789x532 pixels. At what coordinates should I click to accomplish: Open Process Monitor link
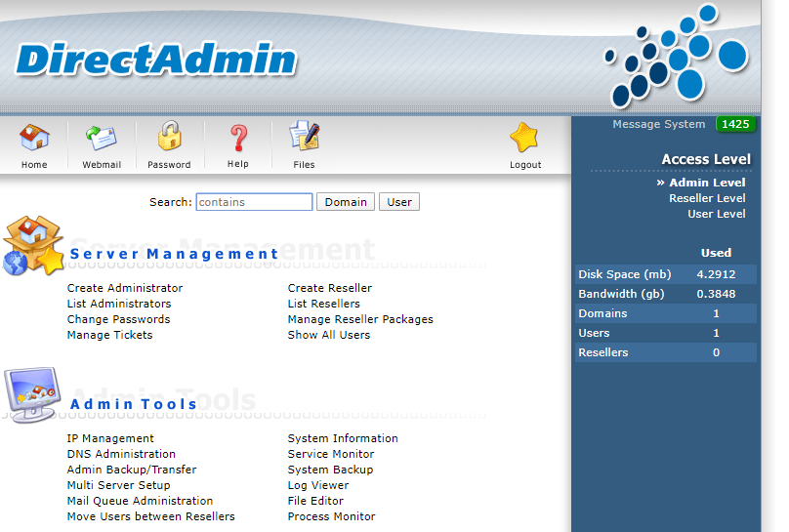(331, 516)
